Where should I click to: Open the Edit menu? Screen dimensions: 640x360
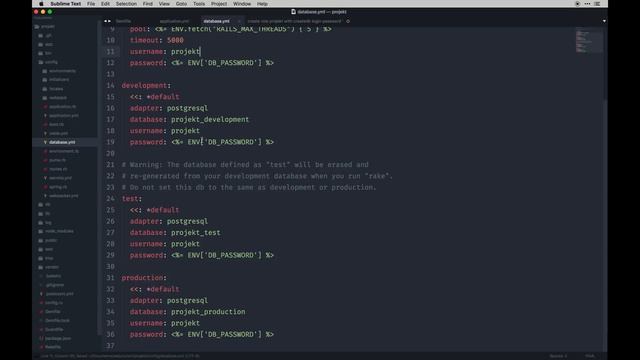click(x=105, y=4)
